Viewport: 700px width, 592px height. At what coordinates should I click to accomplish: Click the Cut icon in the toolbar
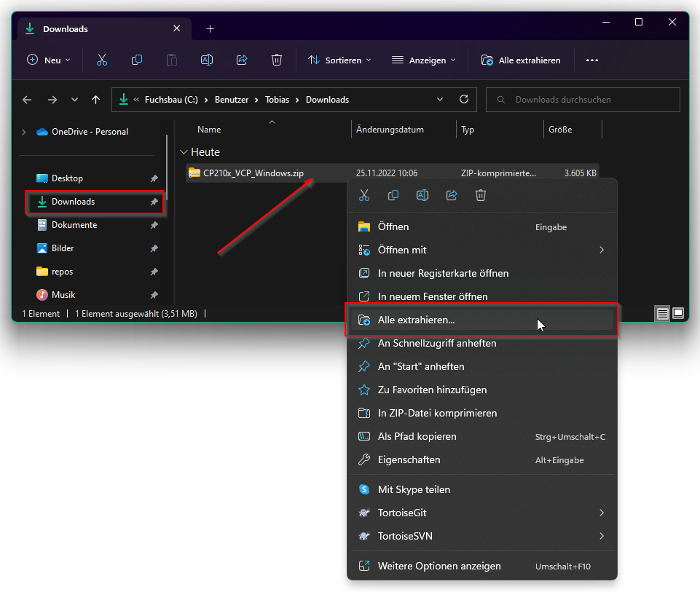(x=102, y=60)
